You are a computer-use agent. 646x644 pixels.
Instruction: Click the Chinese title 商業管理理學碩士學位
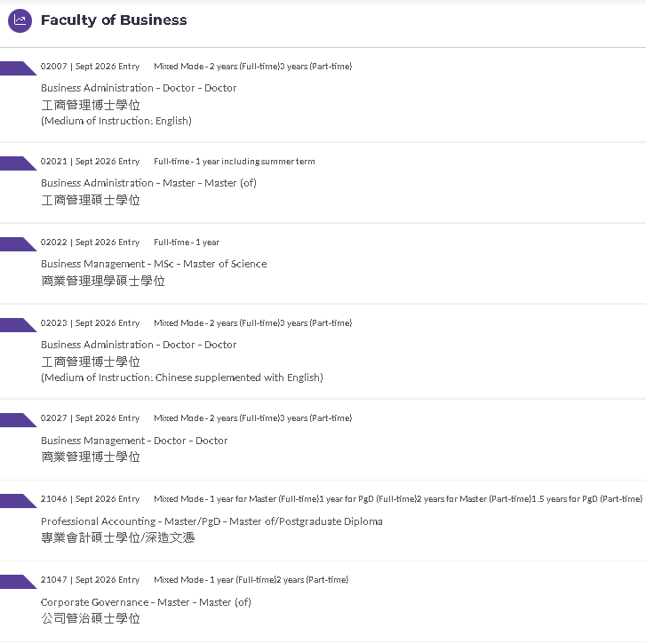coord(102,281)
